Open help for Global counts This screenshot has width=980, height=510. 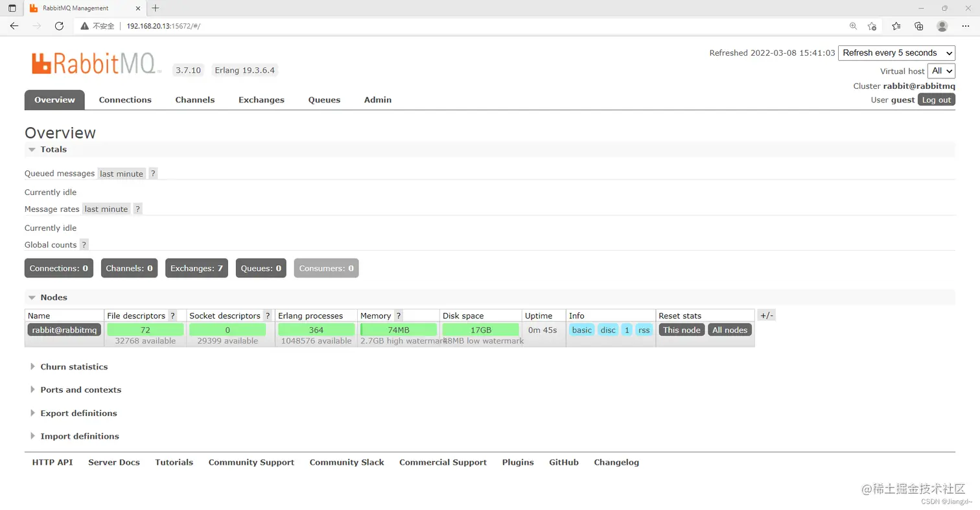tap(84, 245)
